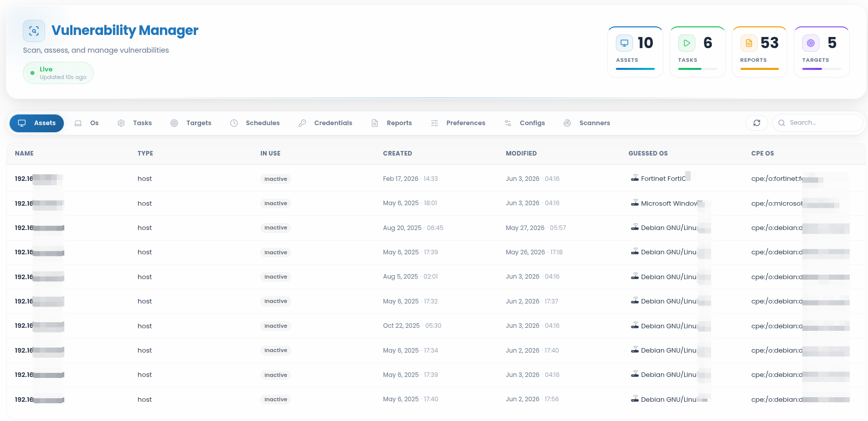Click the monitor icon in Assets card
This screenshot has height=421, width=868.
(x=624, y=43)
